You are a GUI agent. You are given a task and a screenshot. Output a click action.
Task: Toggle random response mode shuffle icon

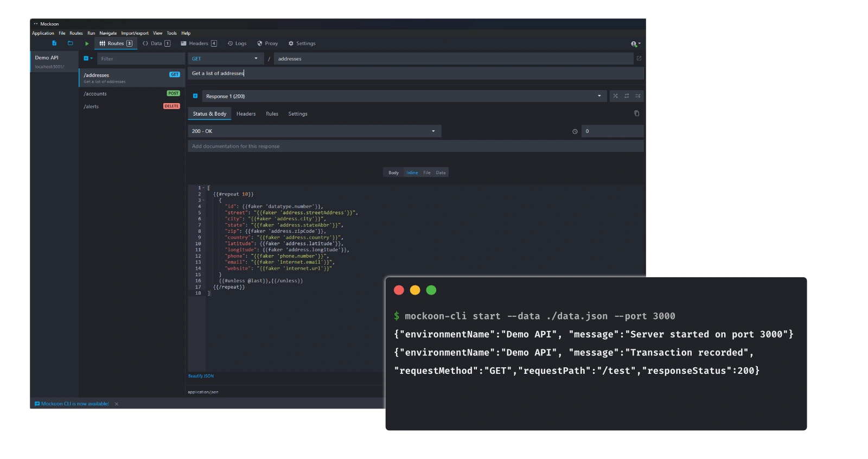coord(615,96)
